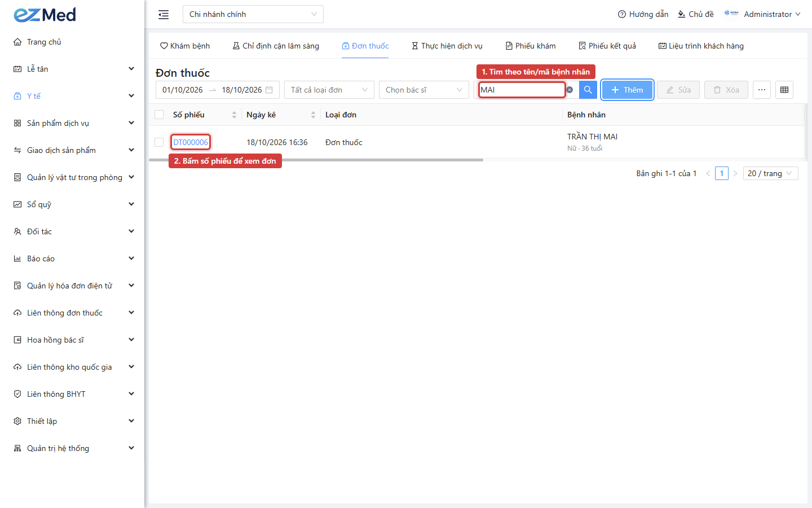The height and width of the screenshot is (508, 812).
Task: Expand the Lễ tân sidebar menu
Action: click(73, 69)
